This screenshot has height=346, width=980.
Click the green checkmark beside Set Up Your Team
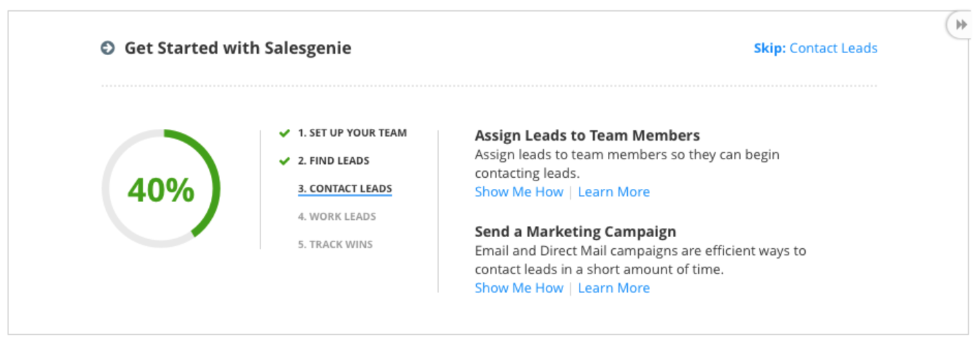point(285,133)
